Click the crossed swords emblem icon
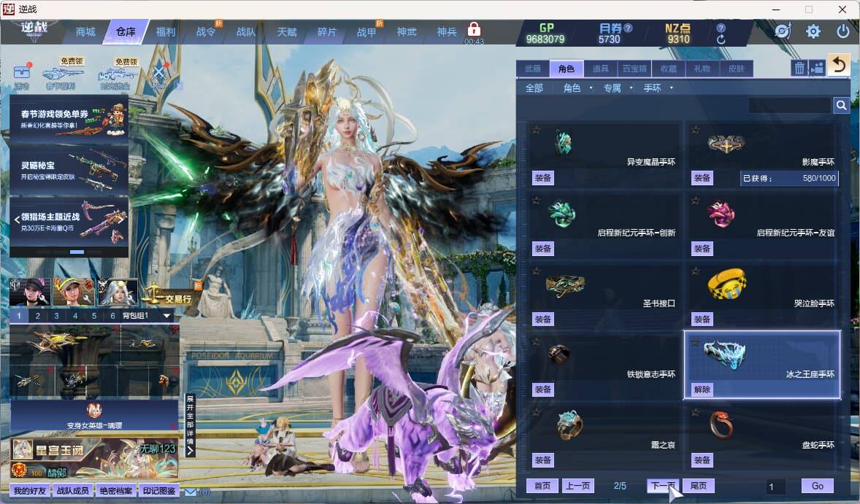The image size is (860, 504). coord(158,74)
